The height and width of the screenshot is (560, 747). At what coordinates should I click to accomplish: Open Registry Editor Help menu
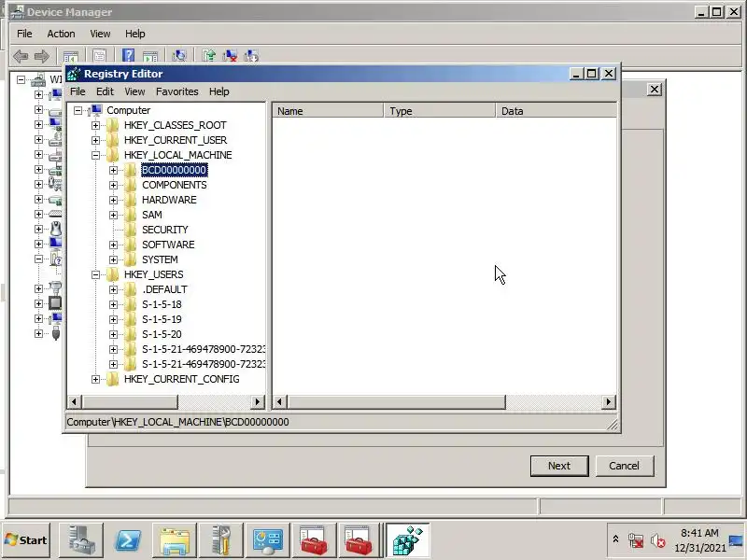tap(219, 91)
